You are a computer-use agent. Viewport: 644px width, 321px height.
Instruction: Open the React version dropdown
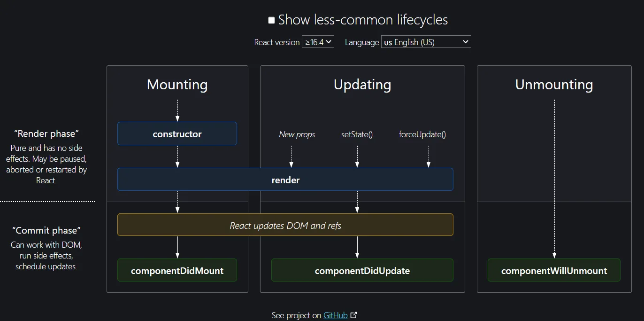(x=318, y=42)
